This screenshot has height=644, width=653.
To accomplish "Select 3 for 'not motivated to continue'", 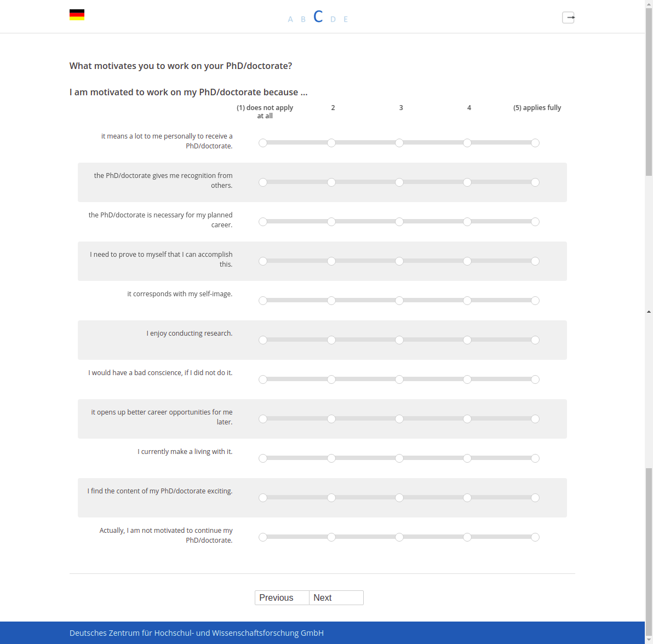I will click(399, 537).
